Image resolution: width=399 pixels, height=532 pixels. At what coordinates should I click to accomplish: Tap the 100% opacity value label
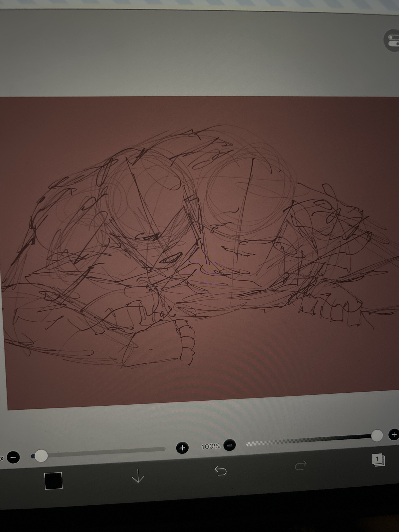pos(211,446)
